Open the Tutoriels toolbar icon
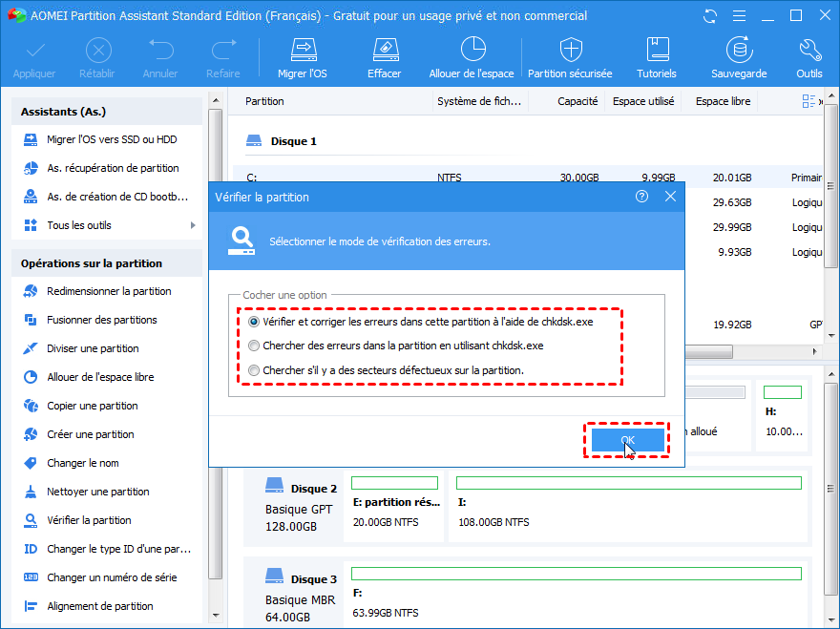The image size is (840, 629). pos(657,58)
